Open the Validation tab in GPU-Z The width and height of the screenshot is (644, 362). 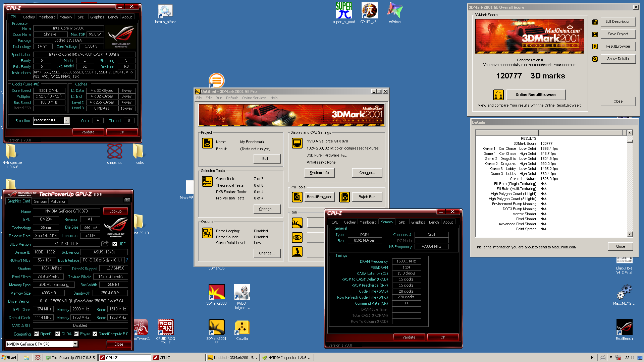click(x=58, y=201)
